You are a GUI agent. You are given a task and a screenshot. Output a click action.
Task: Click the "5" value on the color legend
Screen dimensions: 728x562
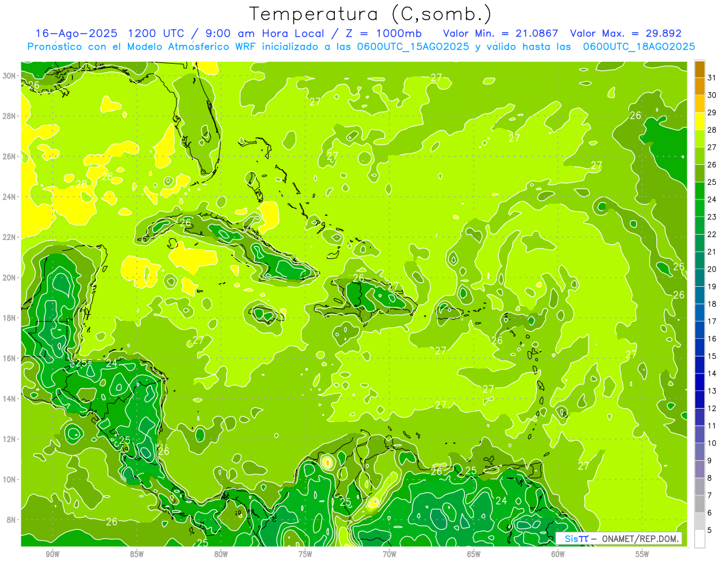710,530
